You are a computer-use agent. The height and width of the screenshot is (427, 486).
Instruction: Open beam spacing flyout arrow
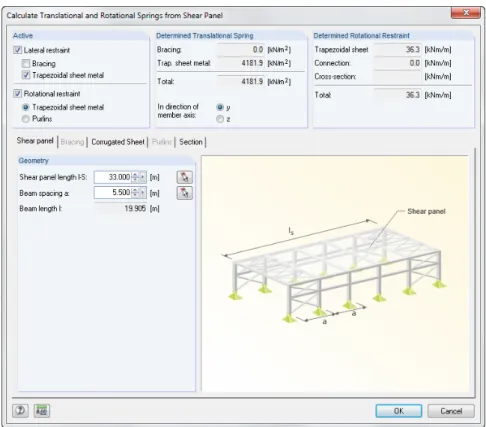143,192
